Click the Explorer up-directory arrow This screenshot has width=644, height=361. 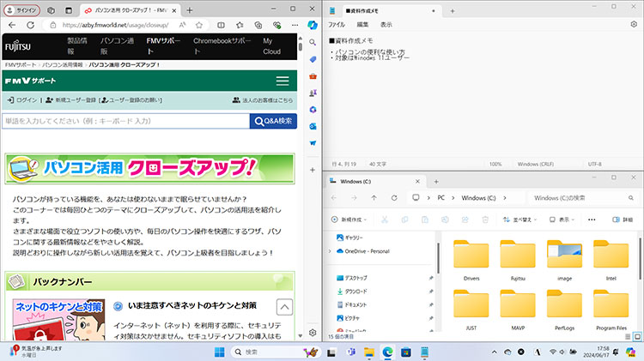point(374,198)
